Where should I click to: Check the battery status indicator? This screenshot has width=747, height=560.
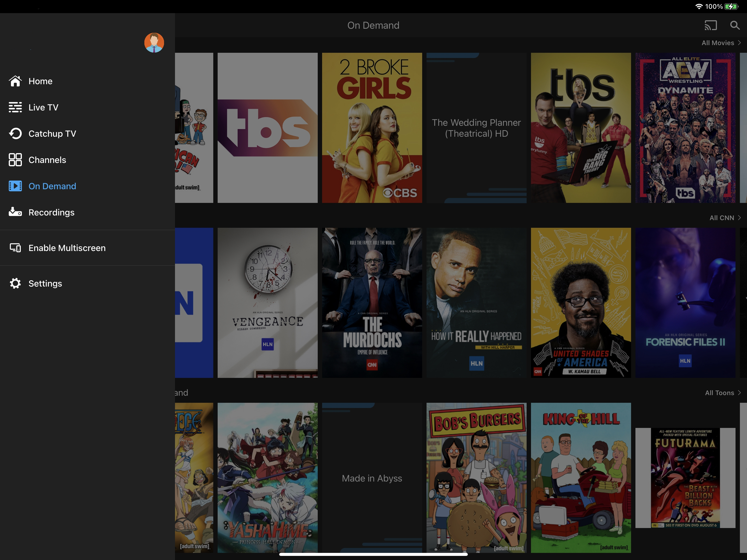click(x=731, y=6)
